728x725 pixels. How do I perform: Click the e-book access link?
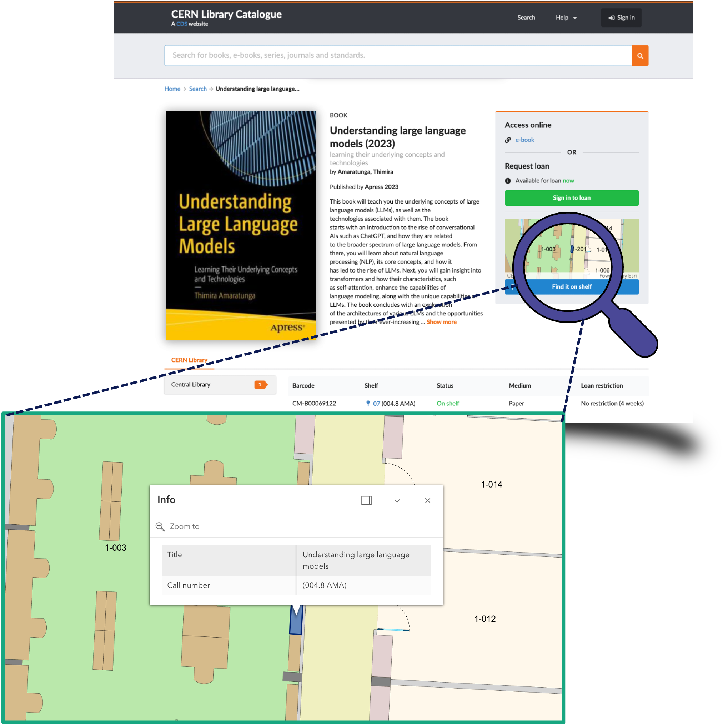(524, 140)
